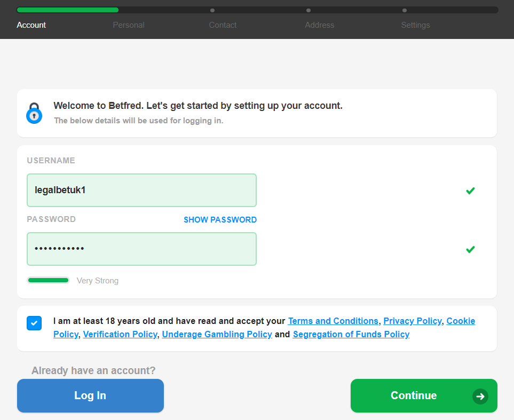Open the Verification Policy link
Screen dimensions: 514x420
[120, 335]
